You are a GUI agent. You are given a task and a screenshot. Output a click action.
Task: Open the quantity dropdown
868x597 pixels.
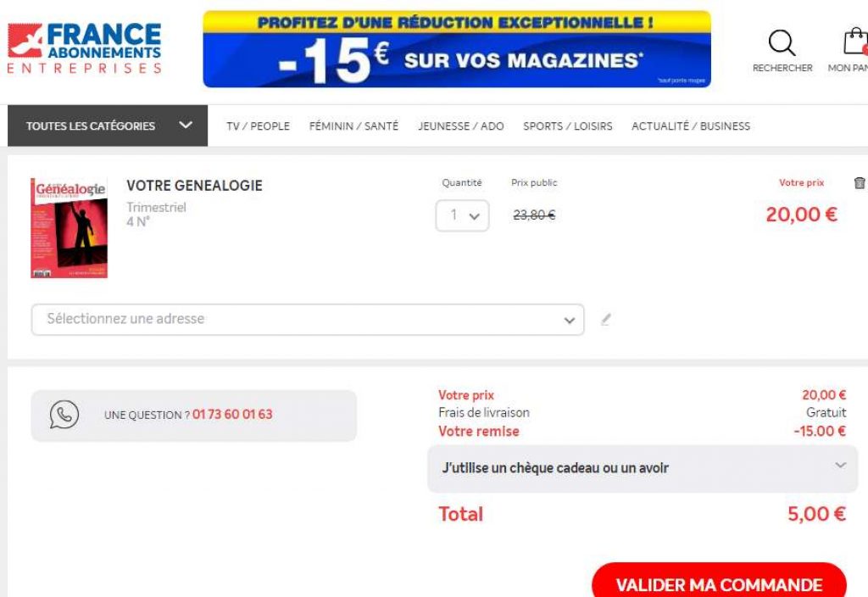[x=462, y=215]
